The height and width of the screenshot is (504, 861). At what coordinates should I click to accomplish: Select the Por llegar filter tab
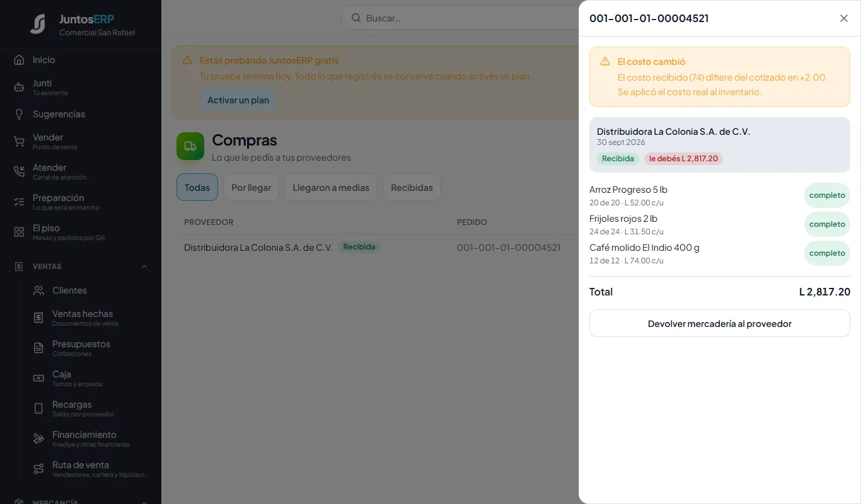(x=251, y=188)
